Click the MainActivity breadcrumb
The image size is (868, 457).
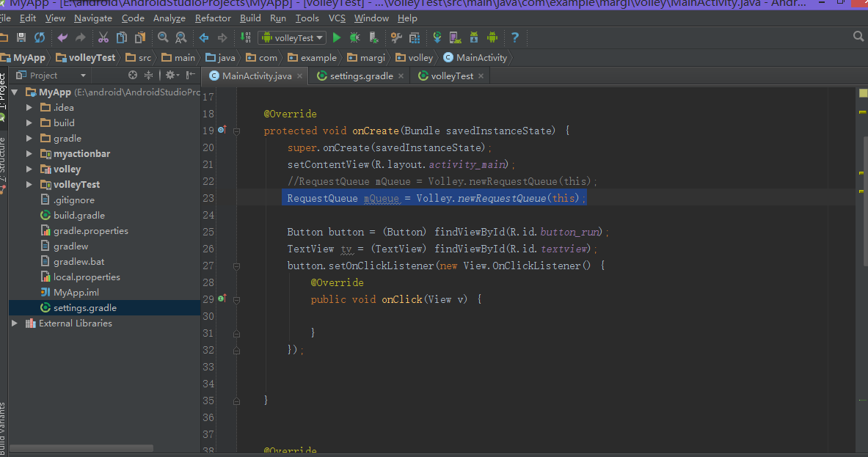coord(475,57)
